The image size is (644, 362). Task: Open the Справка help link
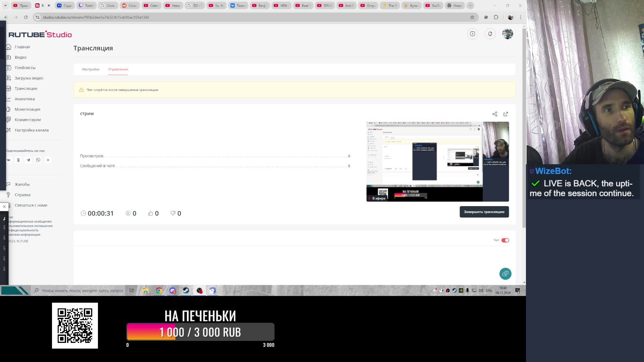click(22, 195)
